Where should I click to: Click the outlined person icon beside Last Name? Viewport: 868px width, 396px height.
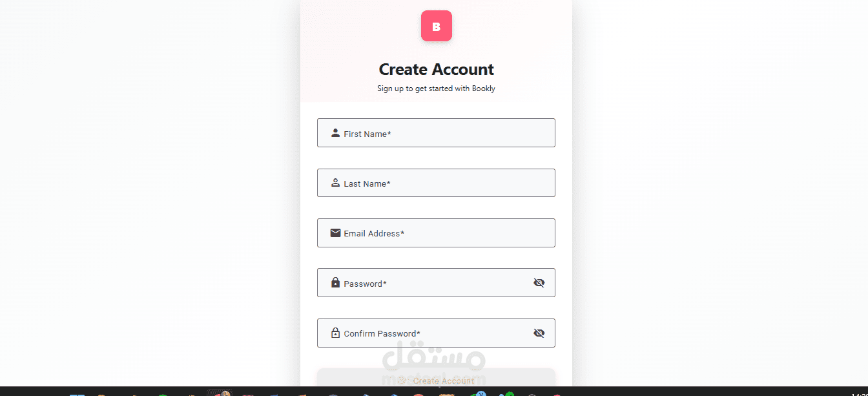click(x=335, y=183)
